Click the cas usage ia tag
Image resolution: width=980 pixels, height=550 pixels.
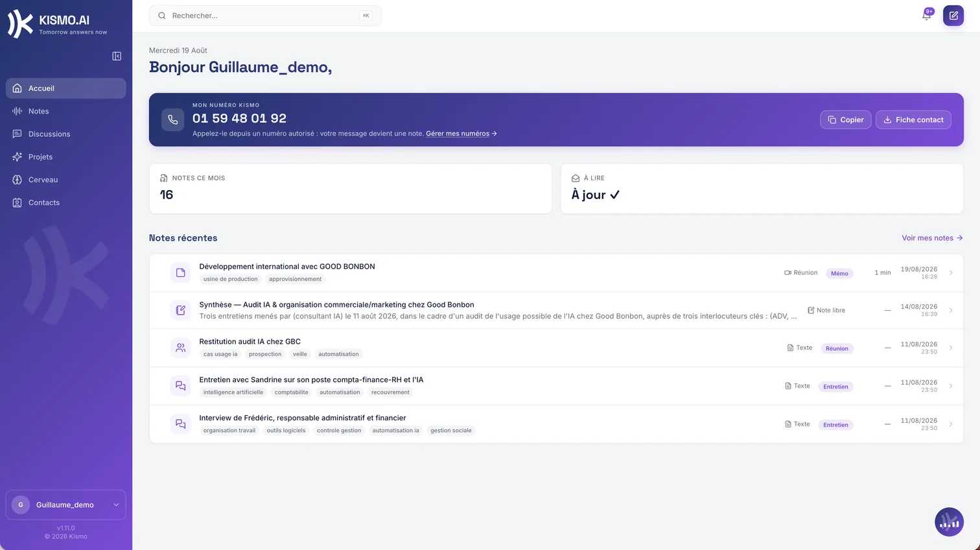click(220, 355)
